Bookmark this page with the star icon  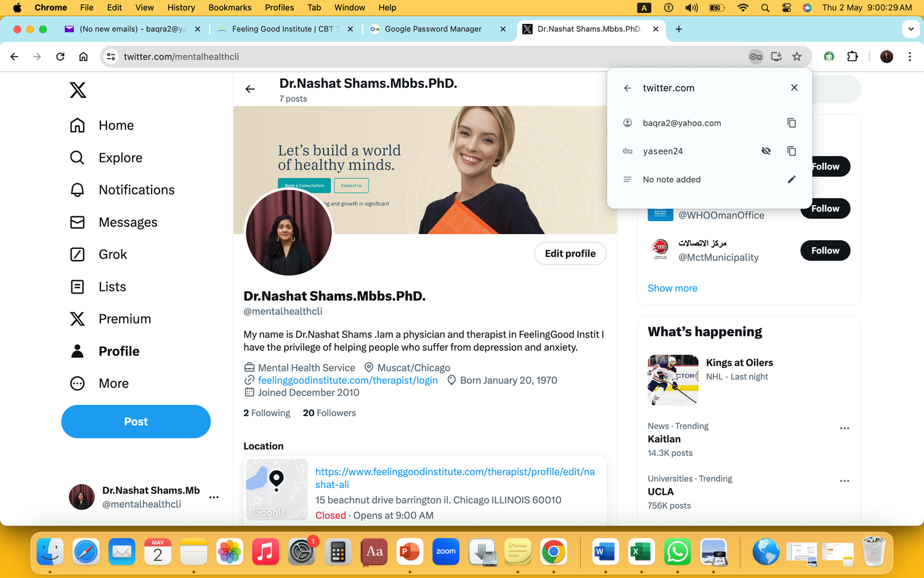pos(796,57)
